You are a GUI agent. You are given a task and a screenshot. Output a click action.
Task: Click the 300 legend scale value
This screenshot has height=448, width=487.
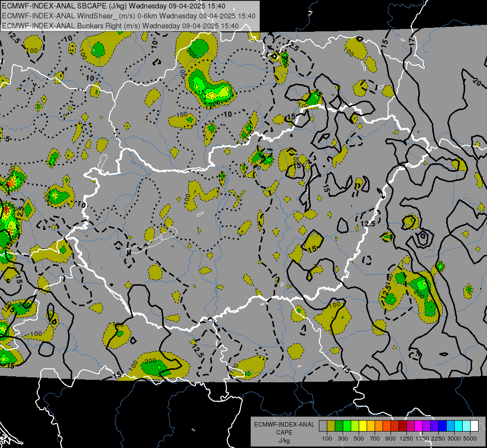(343, 439)
